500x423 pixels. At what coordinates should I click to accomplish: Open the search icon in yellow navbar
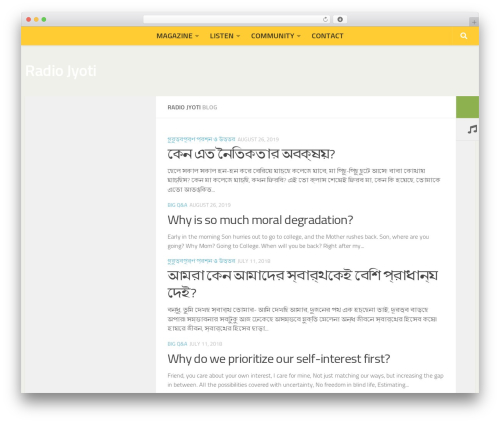pos(464,36)
